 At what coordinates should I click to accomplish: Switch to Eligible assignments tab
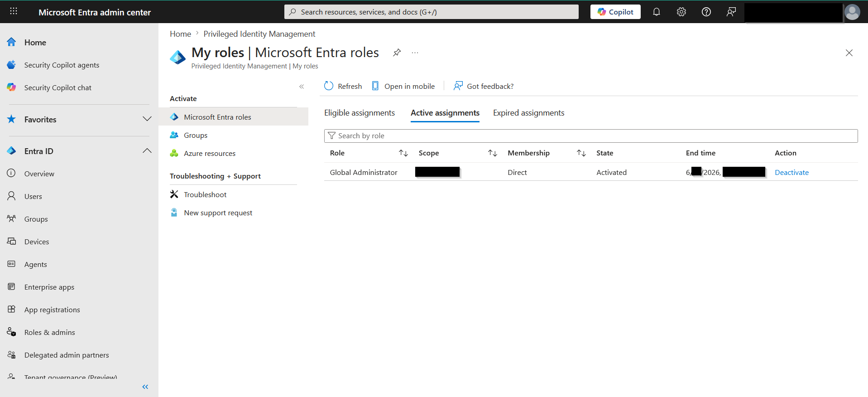(360, 113)
